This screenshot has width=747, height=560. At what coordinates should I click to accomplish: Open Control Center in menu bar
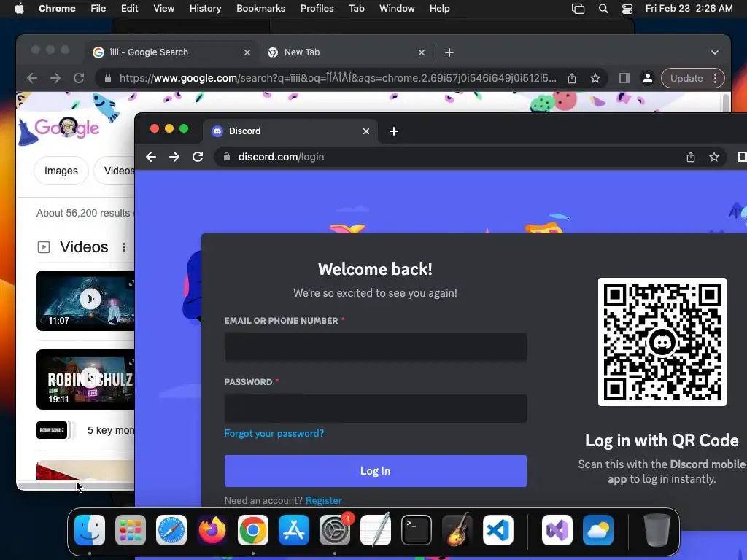pos(627,9)
